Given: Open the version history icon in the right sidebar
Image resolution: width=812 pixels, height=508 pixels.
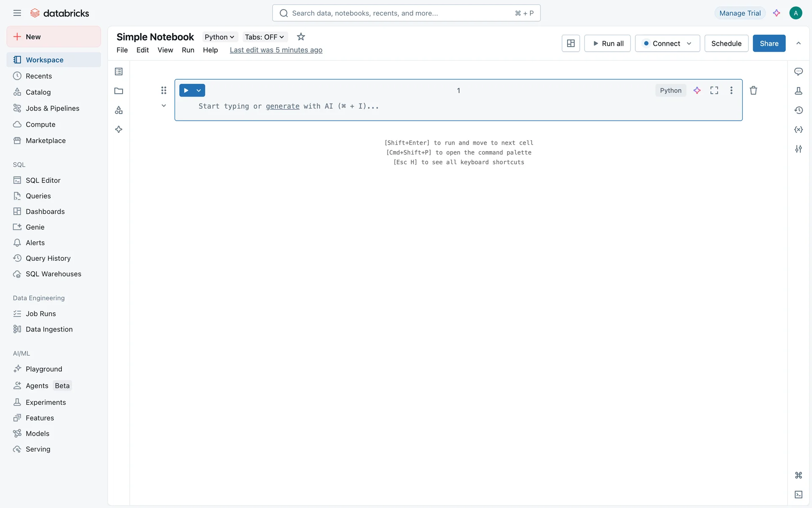Looking at the screenshot, I should click(x=798, y=110).
